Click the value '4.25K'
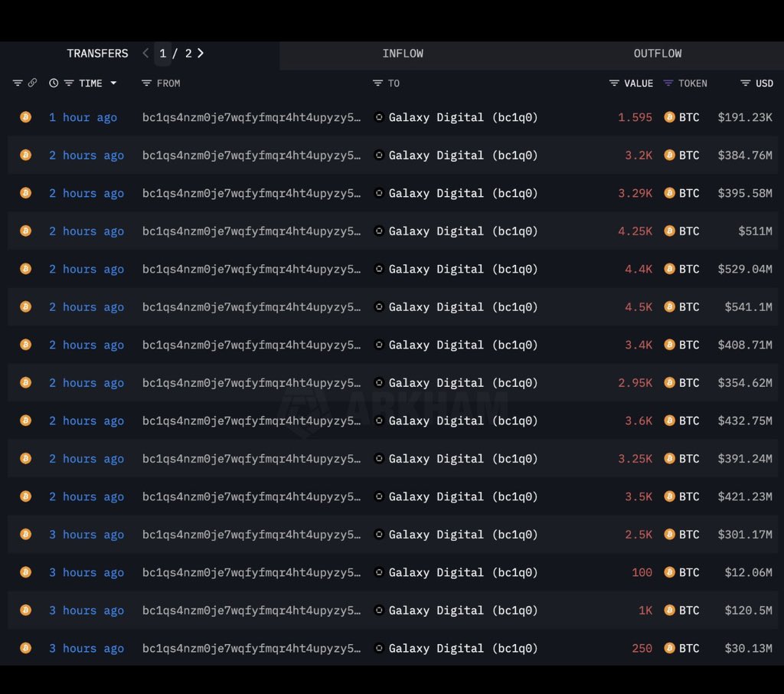Image resolution: width=784 pixels, height=694 pixels. pos(635,231)
